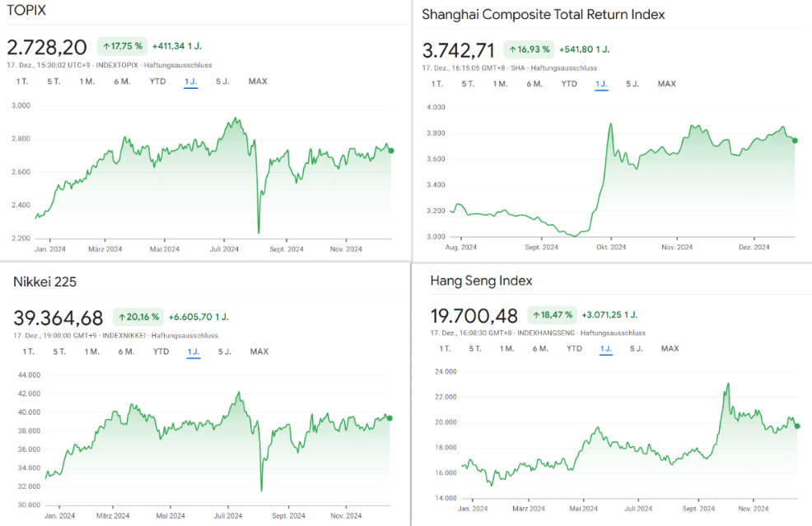Select YTD range on Shanghai Composite chart
This screenshot has height=526, width=812.
(569, 84)
